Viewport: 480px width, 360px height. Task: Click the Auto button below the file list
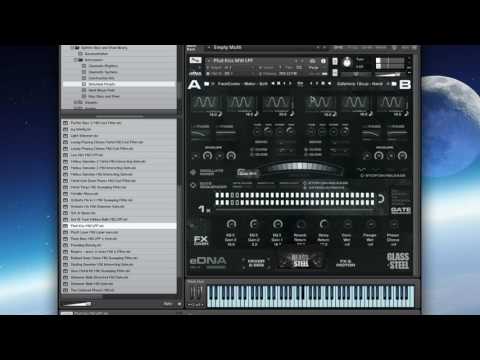coord(168,304)
